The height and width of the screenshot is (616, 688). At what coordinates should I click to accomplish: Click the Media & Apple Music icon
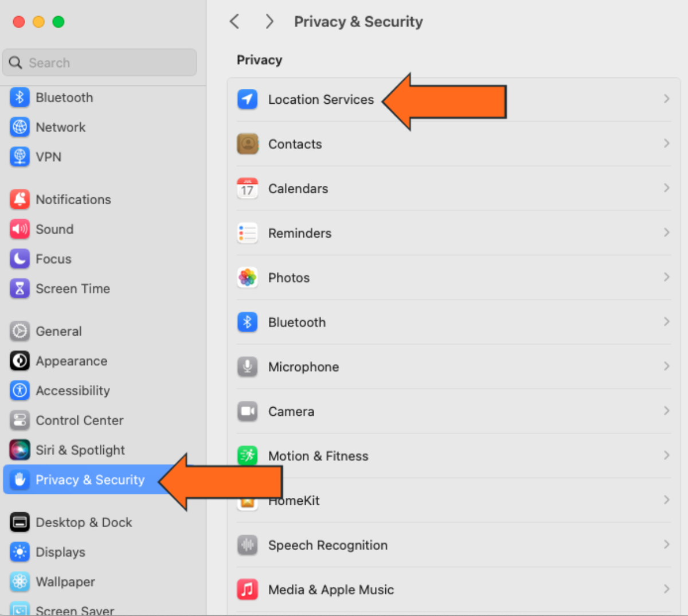tap(247, 589)
